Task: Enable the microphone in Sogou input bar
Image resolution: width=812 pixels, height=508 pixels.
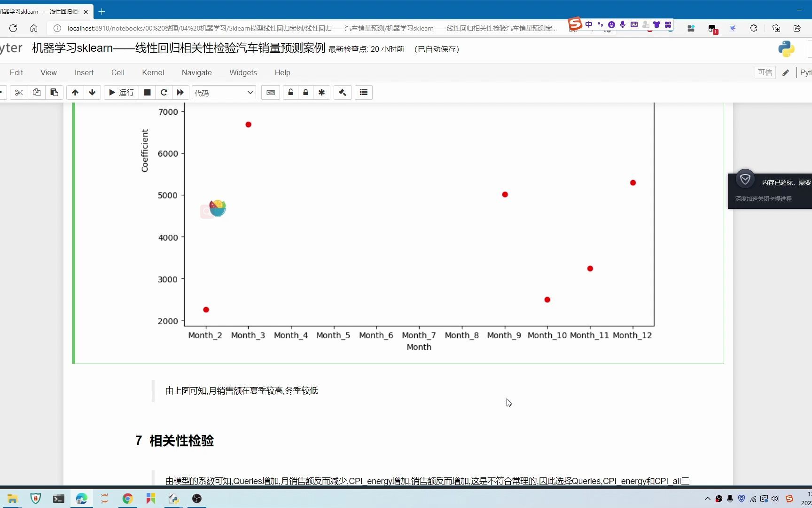Action: [x=623, y=24]
